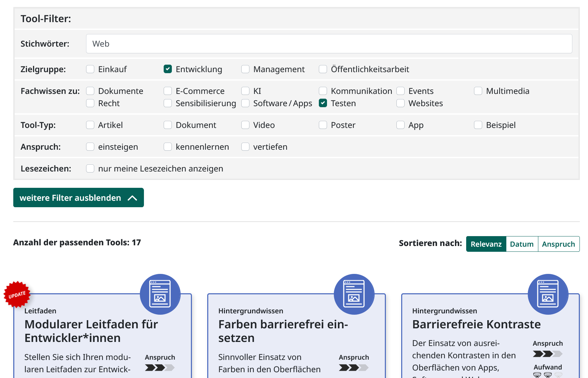
Task: Check the Recht checkbox
Action: pos(90,103)
